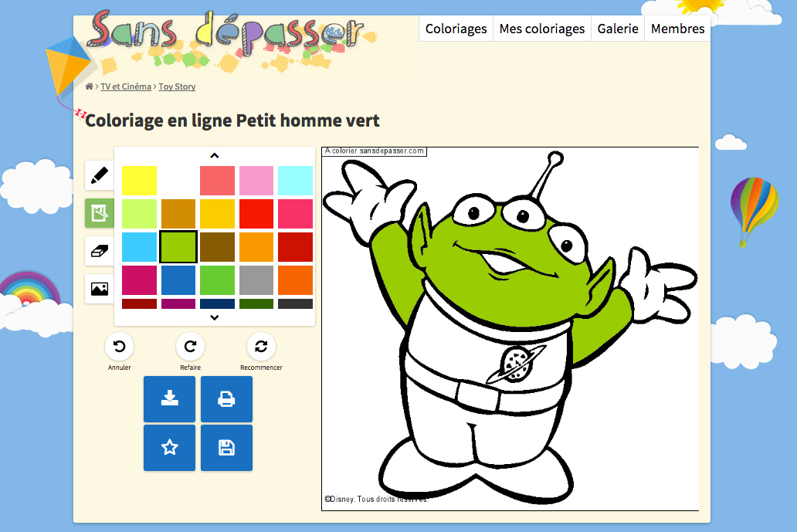Pick the brown swatch

pyautogui.click(x=217, y=247)
